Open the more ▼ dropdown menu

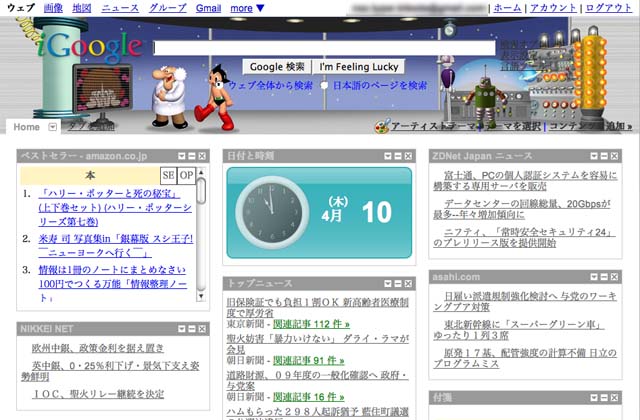(247, 8)
